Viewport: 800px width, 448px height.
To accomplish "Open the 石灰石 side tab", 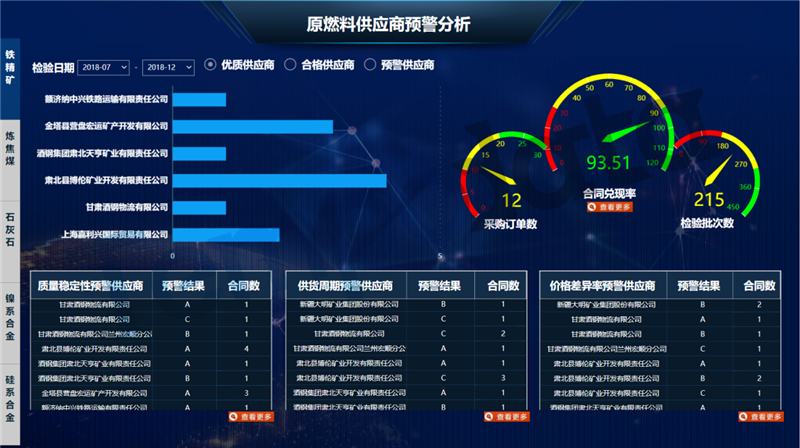I will (x=10, y=226).
